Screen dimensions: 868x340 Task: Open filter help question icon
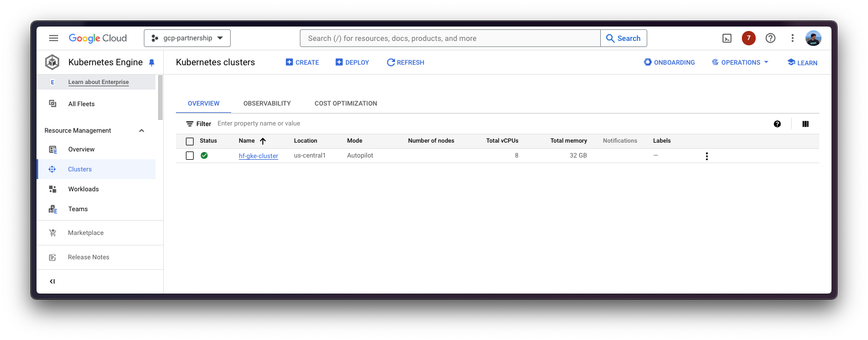[x=777, y=124]
